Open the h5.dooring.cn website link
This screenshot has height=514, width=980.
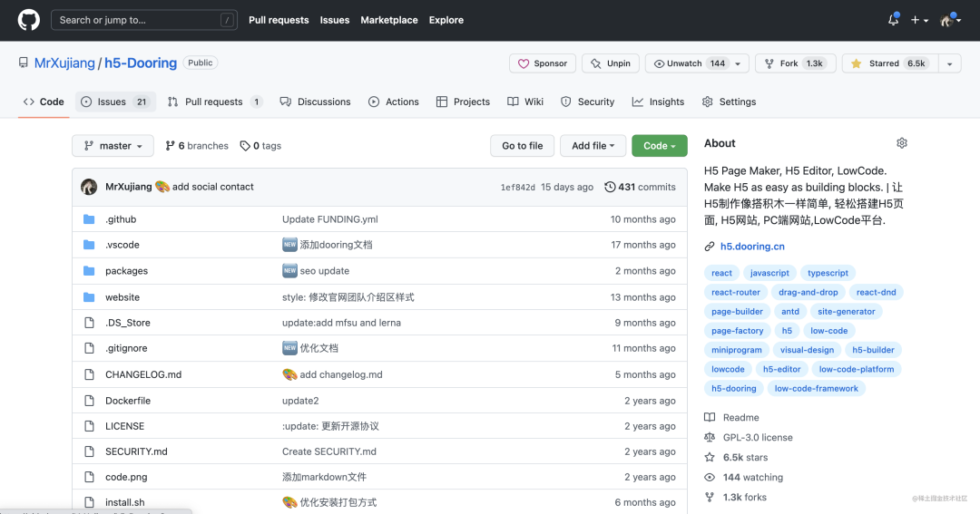tap(752, 246)
